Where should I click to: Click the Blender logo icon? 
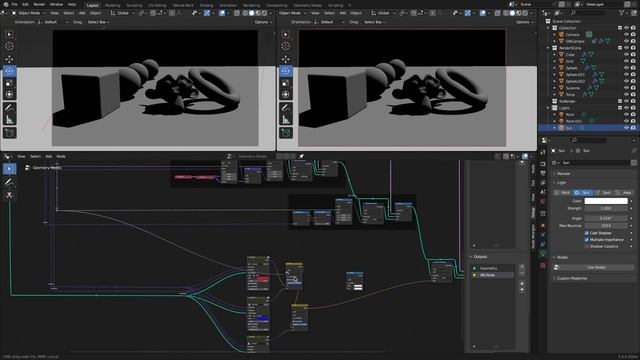click(x=5, y=4)
